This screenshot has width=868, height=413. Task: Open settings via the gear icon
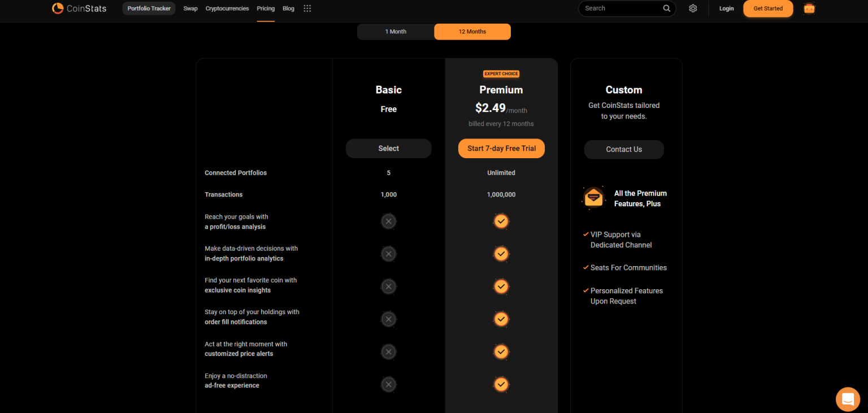(x=693, y=8)
